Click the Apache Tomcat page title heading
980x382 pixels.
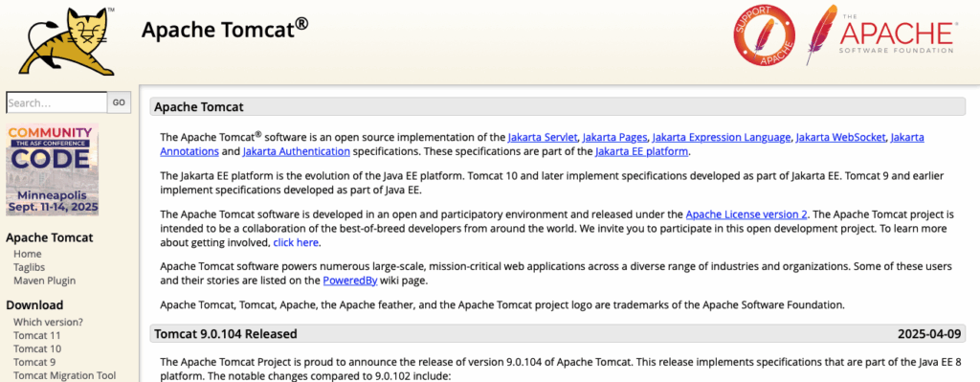224,30
